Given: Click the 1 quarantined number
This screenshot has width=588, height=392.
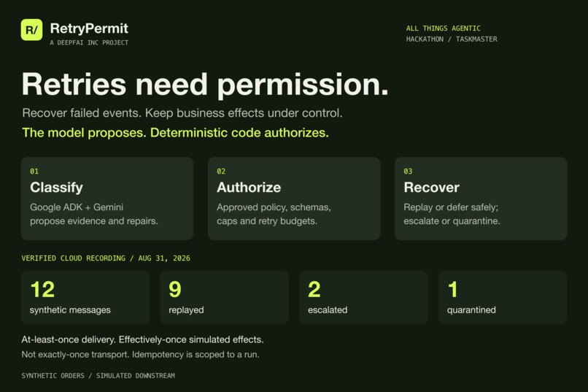Looking at the screenshot, I should point(453,289).
